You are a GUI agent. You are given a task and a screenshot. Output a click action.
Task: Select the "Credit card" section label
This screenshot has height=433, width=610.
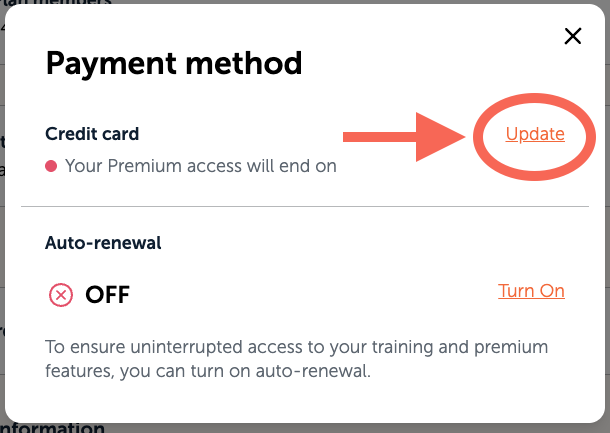coord(92,134)
